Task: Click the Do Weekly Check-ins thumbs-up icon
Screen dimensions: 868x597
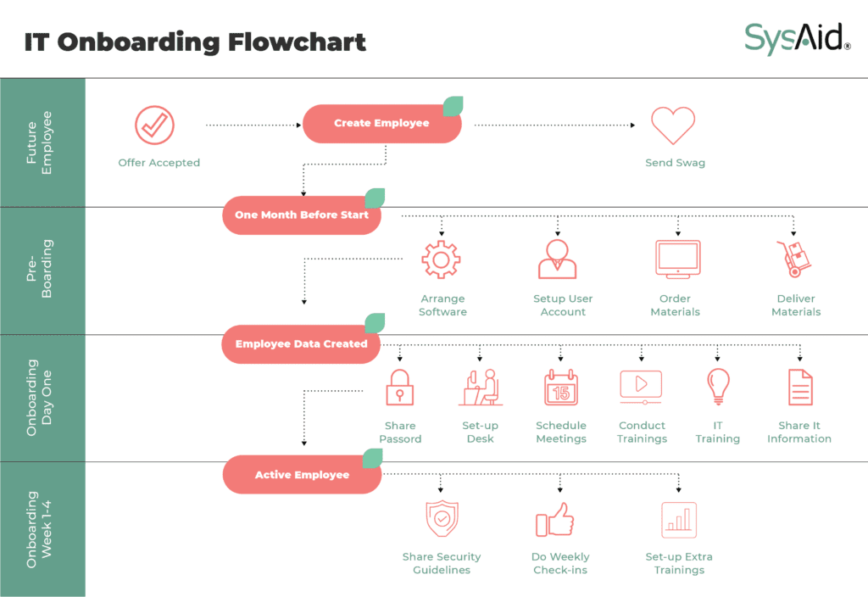Action: (554, 521)
